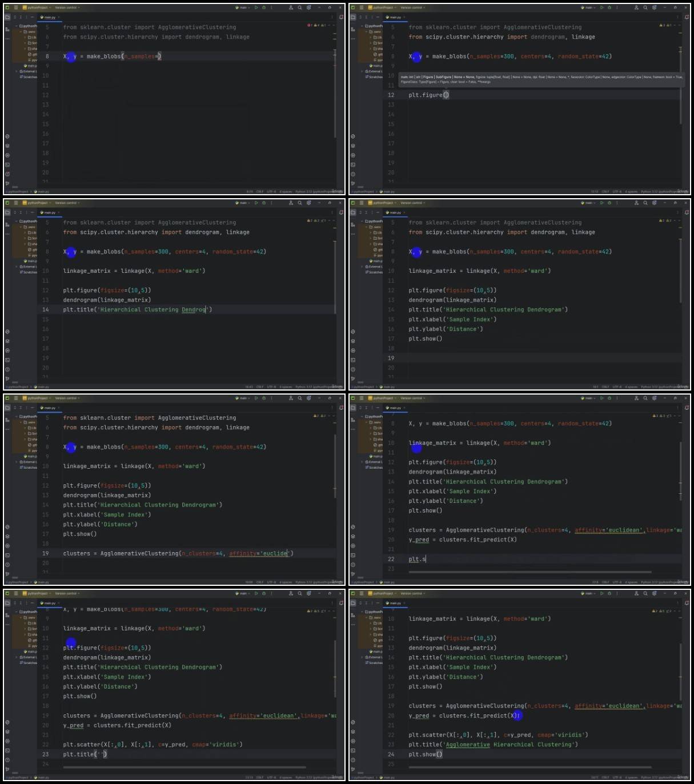694x784 pixels.
Task: Toggle Project tool icon in the plt.s window
Action: 353,408
